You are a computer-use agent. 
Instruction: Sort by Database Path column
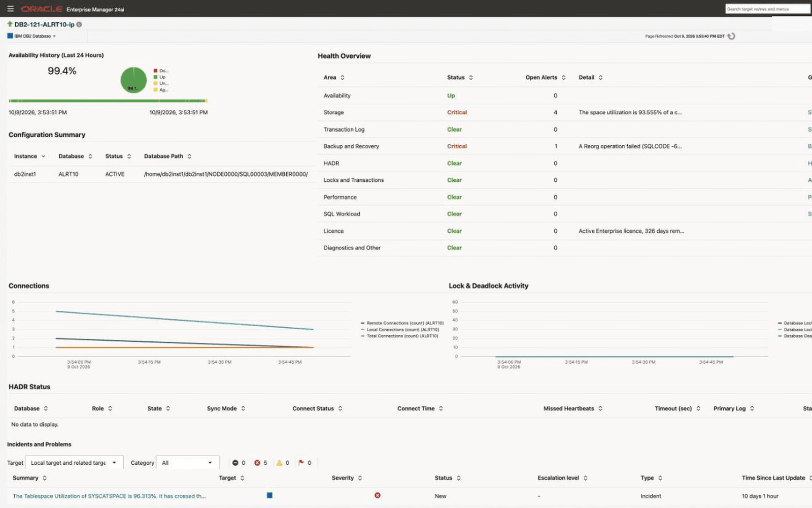(189, 156)
